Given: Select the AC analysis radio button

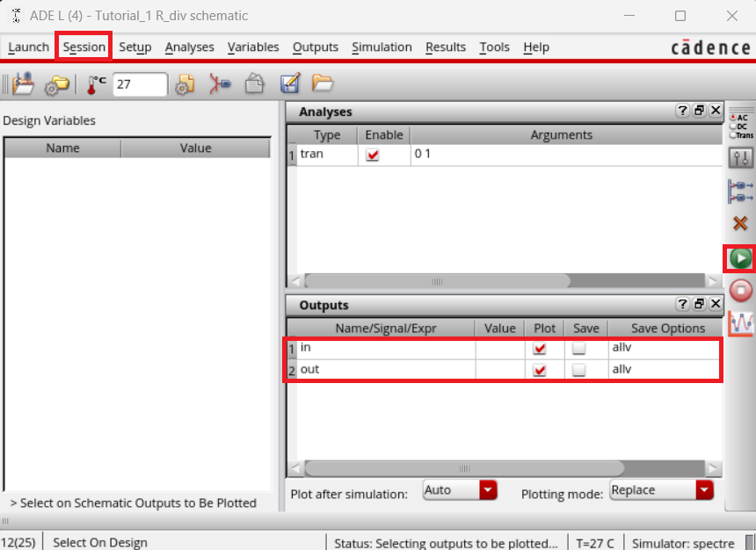Looking at the screenshot, I should coord(733,117).
